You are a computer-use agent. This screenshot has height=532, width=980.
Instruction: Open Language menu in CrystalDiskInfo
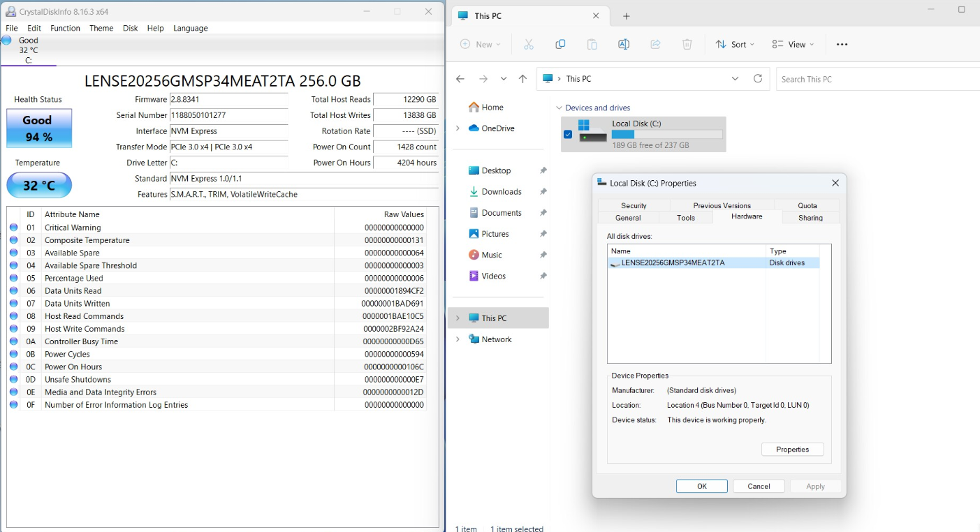(191, 28)
